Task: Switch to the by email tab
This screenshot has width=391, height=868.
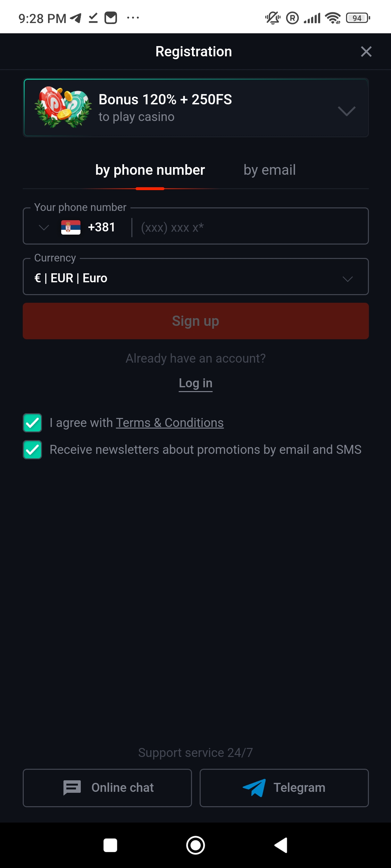Action: click(269, 170)
